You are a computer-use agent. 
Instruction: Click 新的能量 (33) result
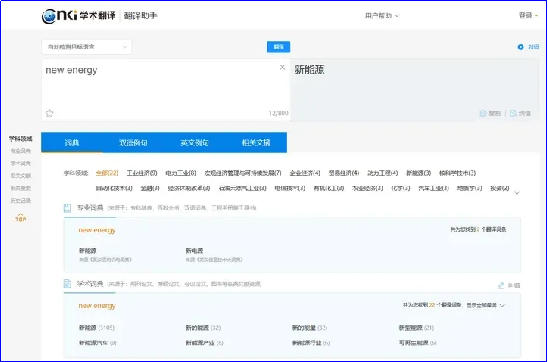(309, 328)
